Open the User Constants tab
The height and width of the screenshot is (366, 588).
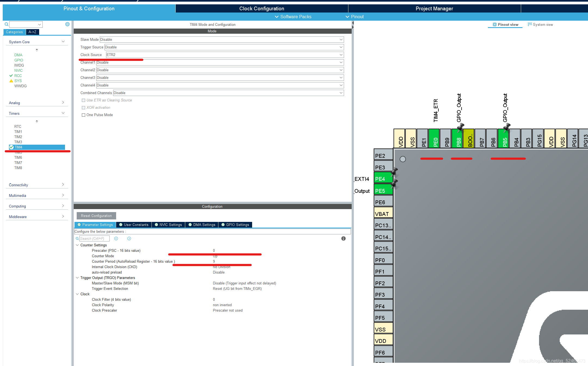point(134,225)
